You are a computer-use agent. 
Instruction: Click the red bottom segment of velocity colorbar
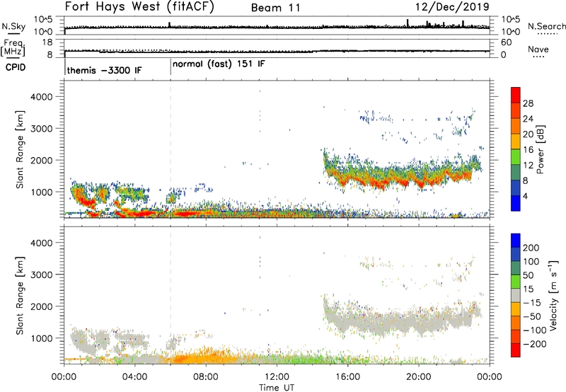(x=516, y=350)
